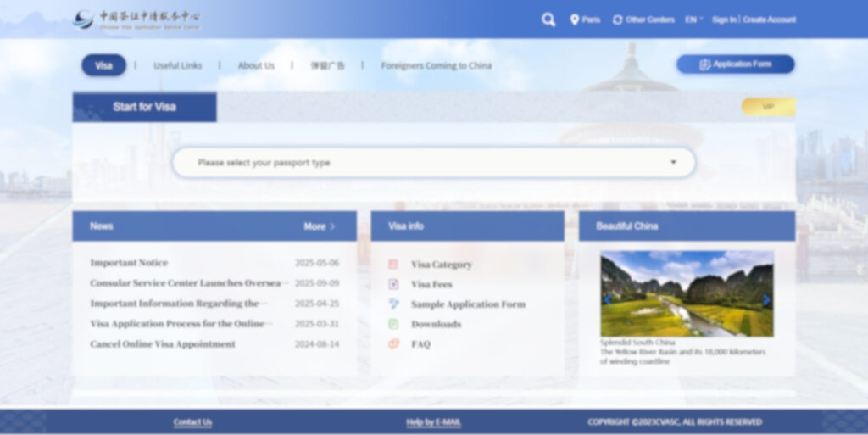Screen dimensions: 868x435
Task: Open the Useful Links menu
Action: click(178, 65)
